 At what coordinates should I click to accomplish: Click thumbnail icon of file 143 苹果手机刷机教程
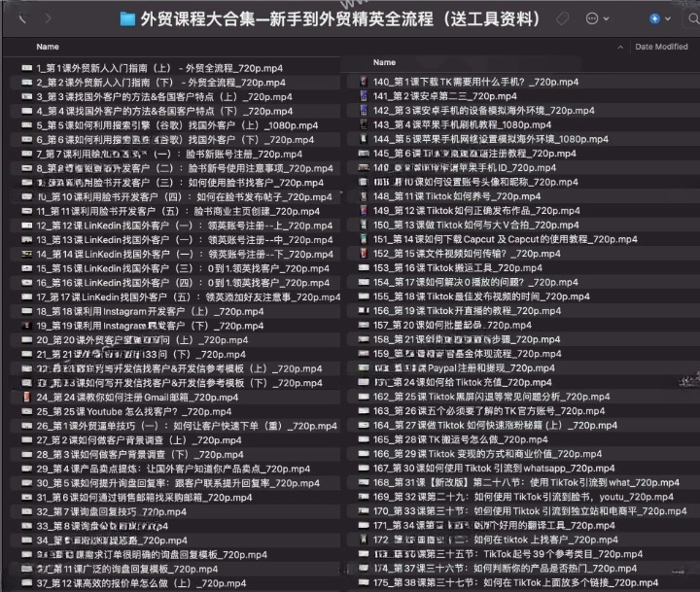point(364,124)
